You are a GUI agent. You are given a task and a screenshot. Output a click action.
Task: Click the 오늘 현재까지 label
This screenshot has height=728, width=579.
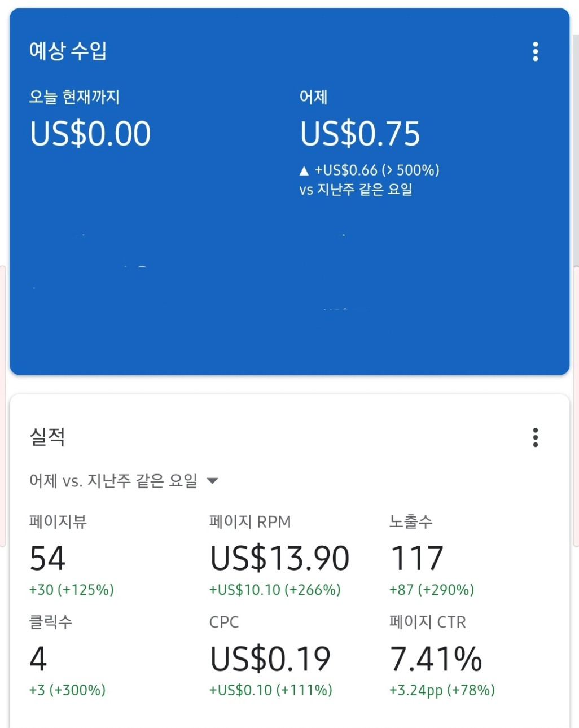(74, 97)
